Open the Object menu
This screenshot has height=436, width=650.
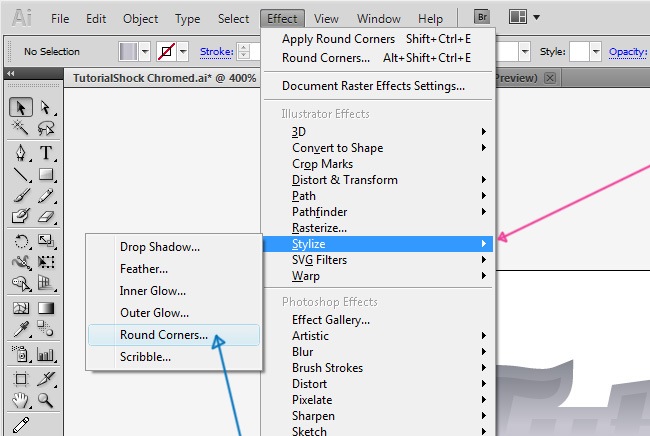tap(141, 19)
